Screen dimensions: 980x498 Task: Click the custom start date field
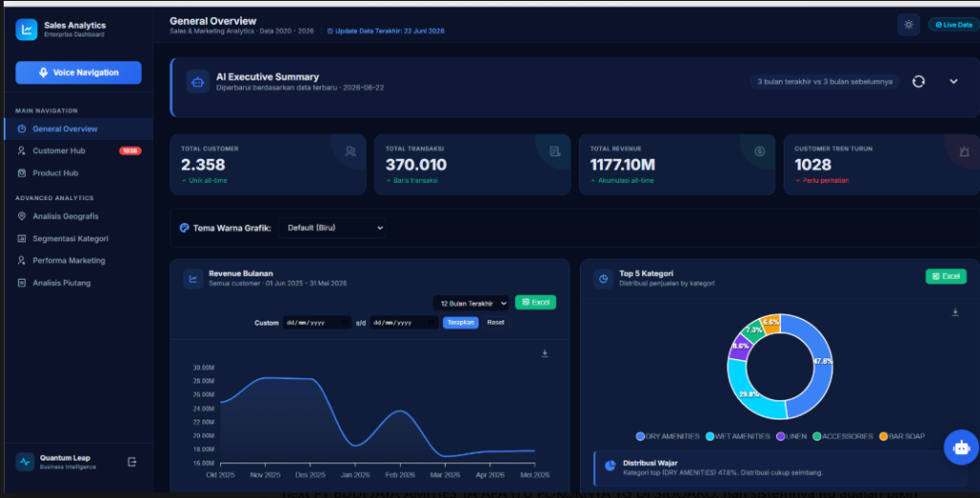317,323
